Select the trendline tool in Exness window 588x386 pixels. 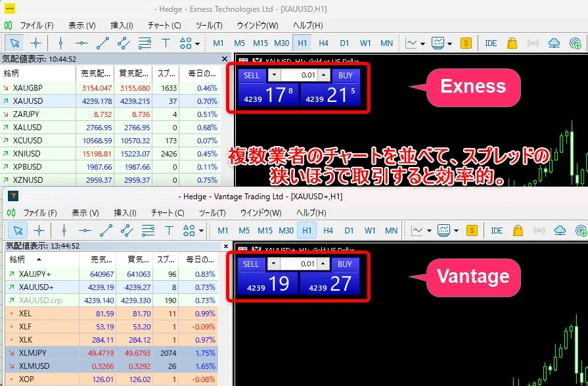coord(102,43)
